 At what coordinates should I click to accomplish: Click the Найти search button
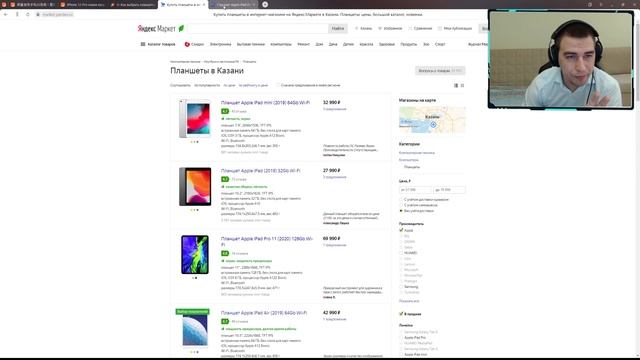click(x=338, y=29)
